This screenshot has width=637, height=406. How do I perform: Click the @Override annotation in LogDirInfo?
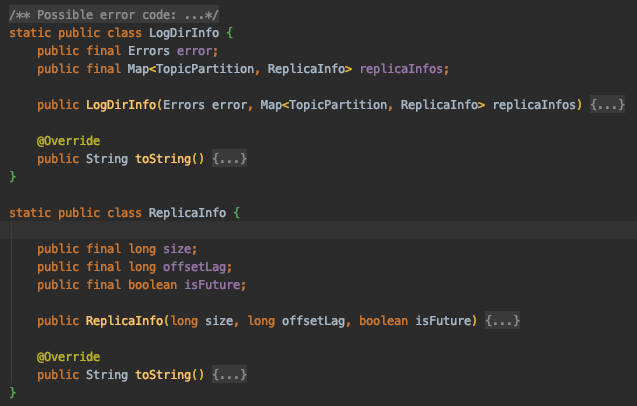[68, 141]
